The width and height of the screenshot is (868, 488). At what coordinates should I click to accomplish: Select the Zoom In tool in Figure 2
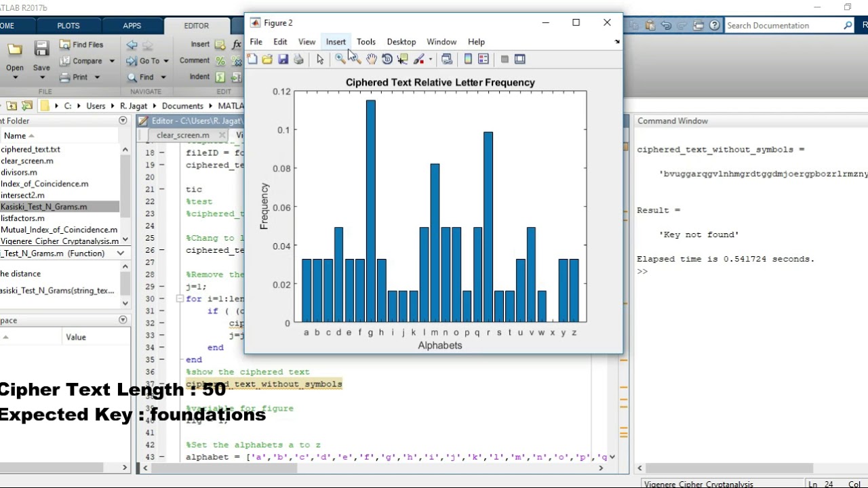(x=340, y=60)
